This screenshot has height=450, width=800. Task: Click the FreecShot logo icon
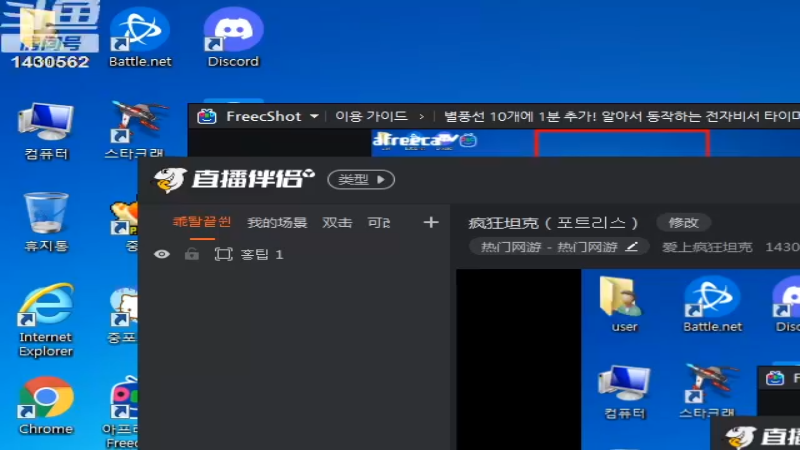207,116
